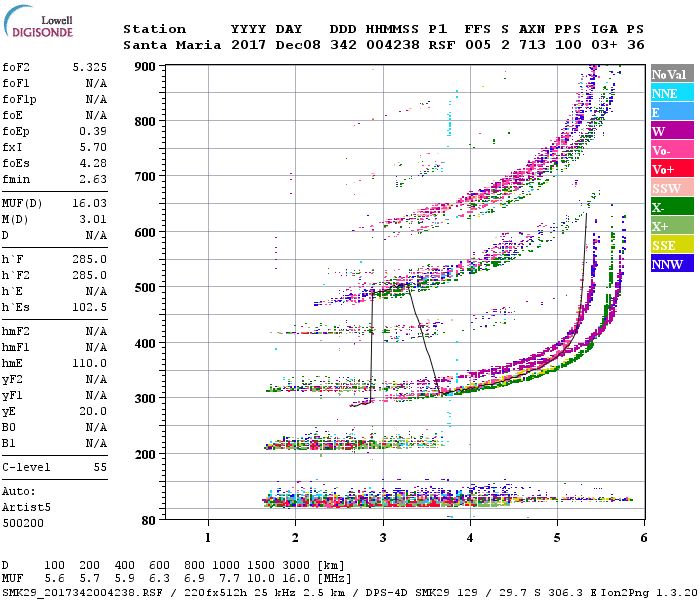Click the hmE value 110.0
This screenshot has height=600, width=700.
pos(90,363)
